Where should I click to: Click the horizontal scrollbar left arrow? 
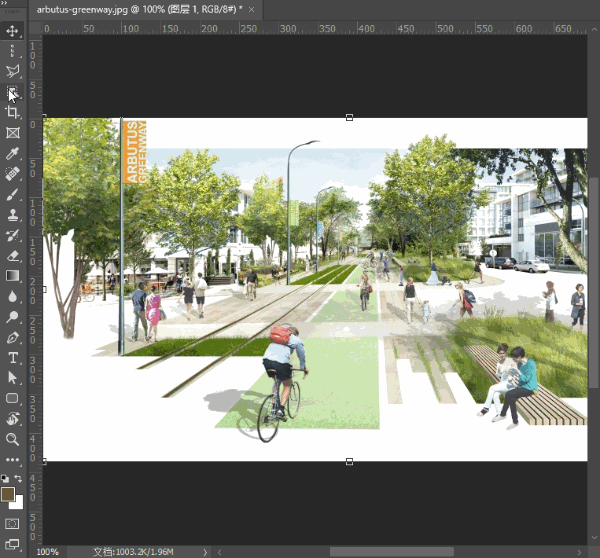tap(220, 552)
